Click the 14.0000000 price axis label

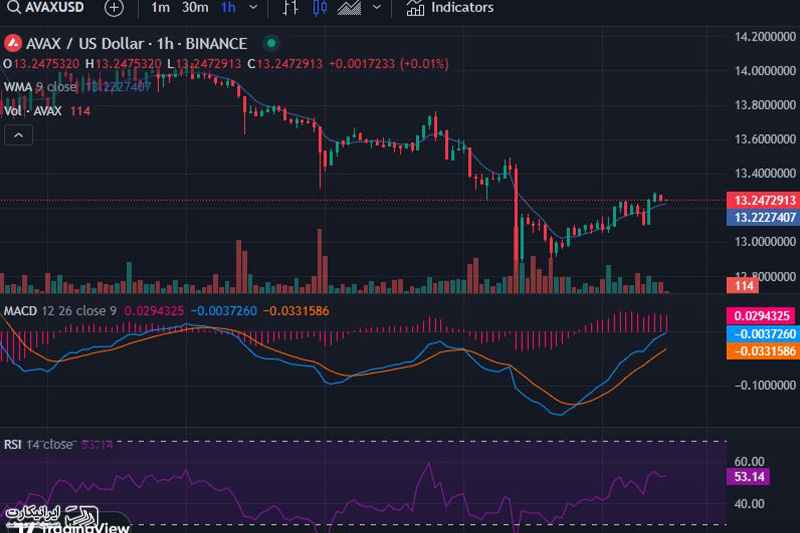[x=765, y=70]
